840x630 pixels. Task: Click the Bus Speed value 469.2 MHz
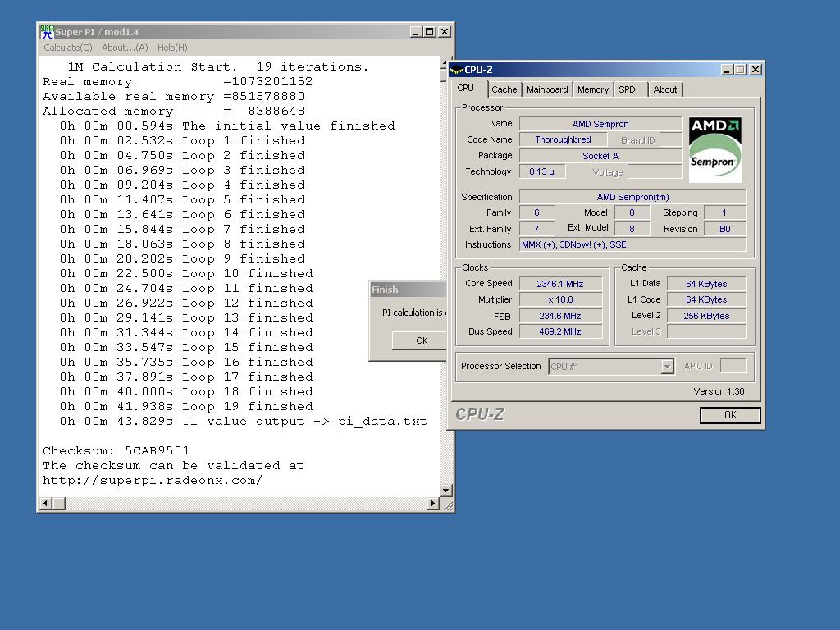coord(560,331)
